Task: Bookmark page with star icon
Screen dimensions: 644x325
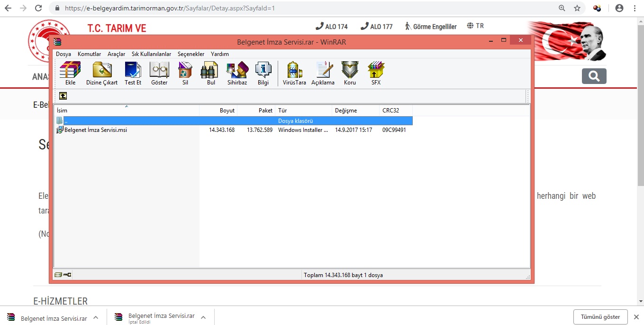Action: pyautogui.click(x=577, y=8)
